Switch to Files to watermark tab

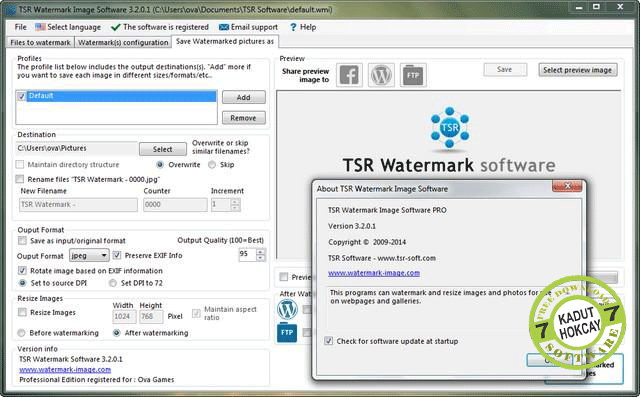(40, 42)
